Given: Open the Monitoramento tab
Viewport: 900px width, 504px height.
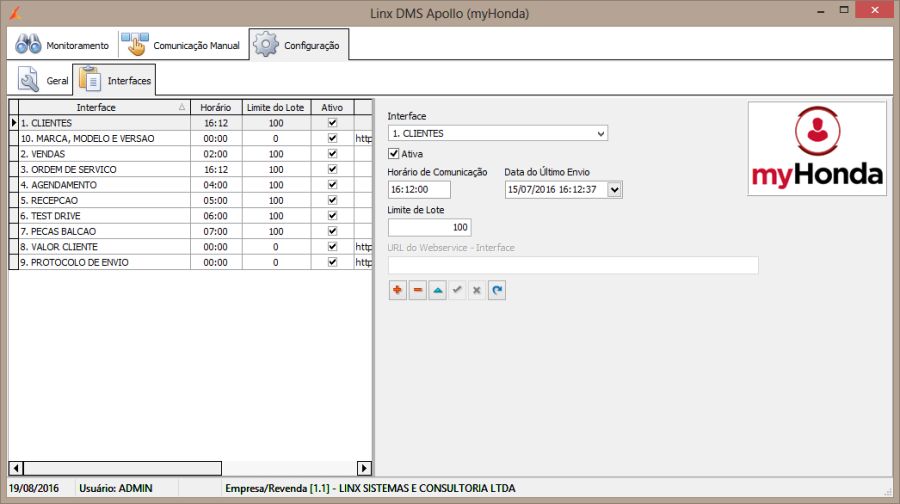Looking at the screenshot, I should coord(63,45).
